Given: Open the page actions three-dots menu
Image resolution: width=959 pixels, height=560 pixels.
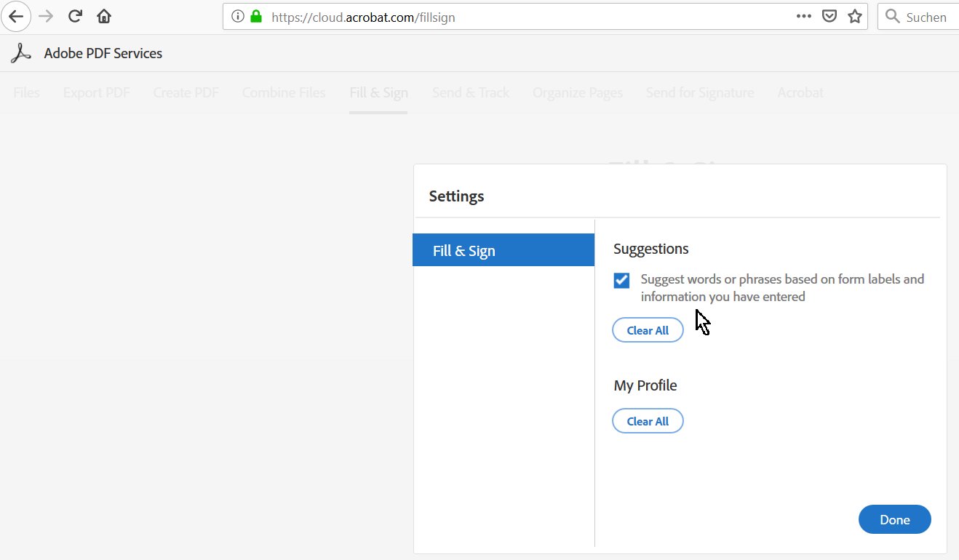Looking at the screenshot, I should tap(803, 16).
